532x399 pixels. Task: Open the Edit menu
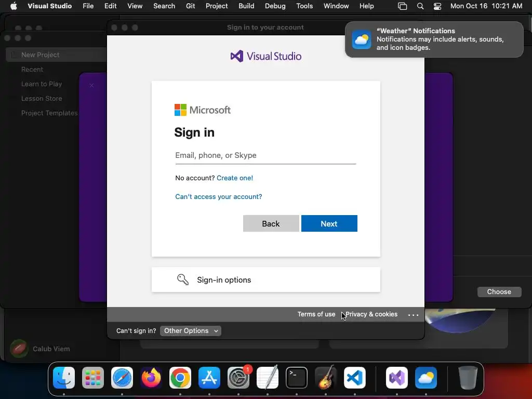tap(110, 6)
